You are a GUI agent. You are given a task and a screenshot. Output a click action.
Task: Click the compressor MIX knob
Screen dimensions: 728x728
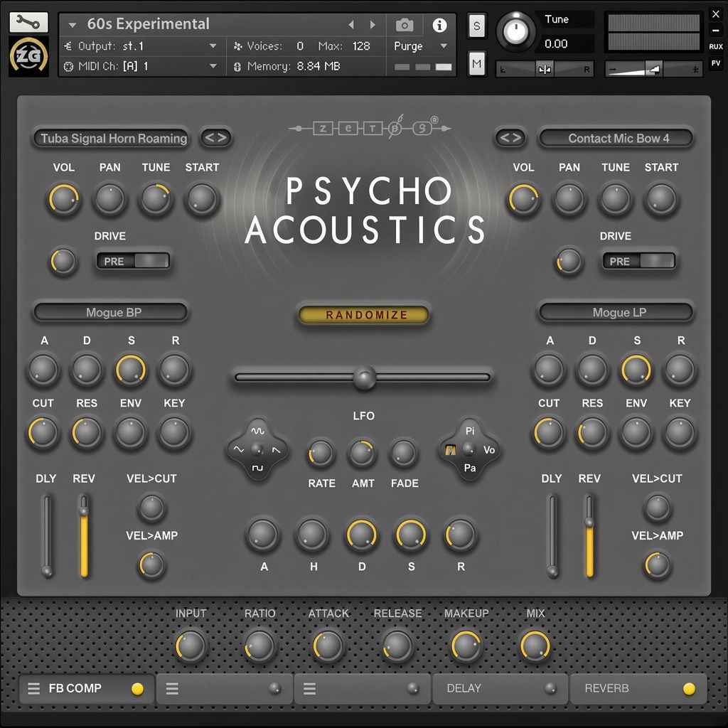click(535, 646)
